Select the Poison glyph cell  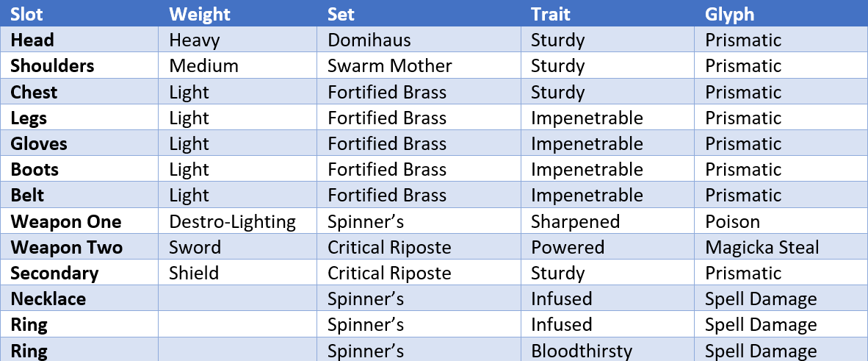click(x=732, y=221)
